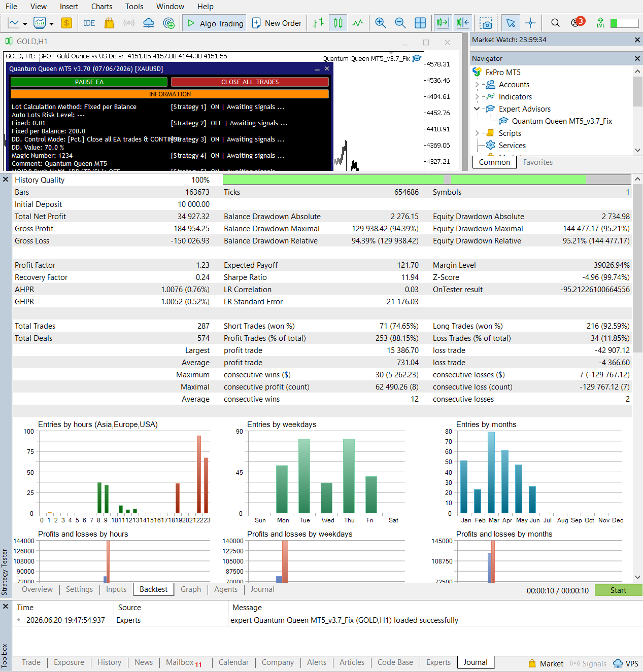Close the Strategy Tester panel
This screenshot has width=643, height=672.
point(6,180)
